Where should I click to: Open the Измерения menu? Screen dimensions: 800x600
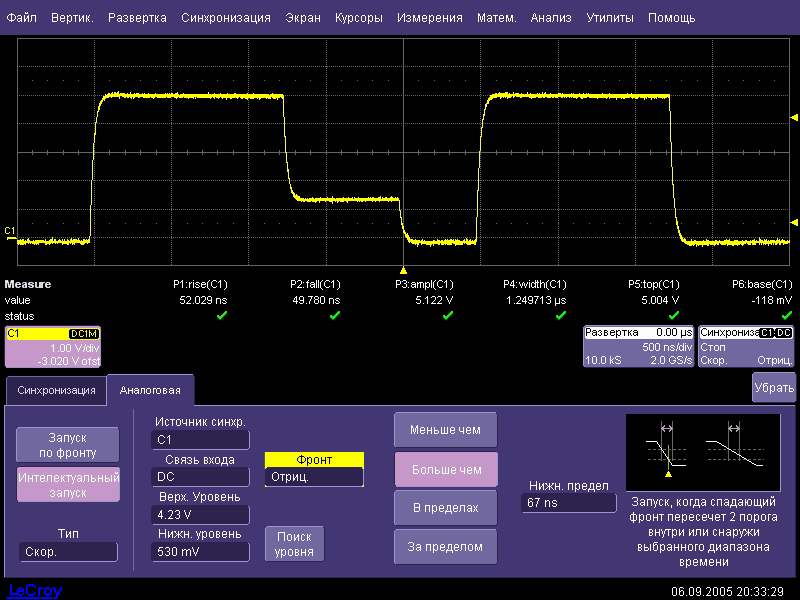coord(429,18)
